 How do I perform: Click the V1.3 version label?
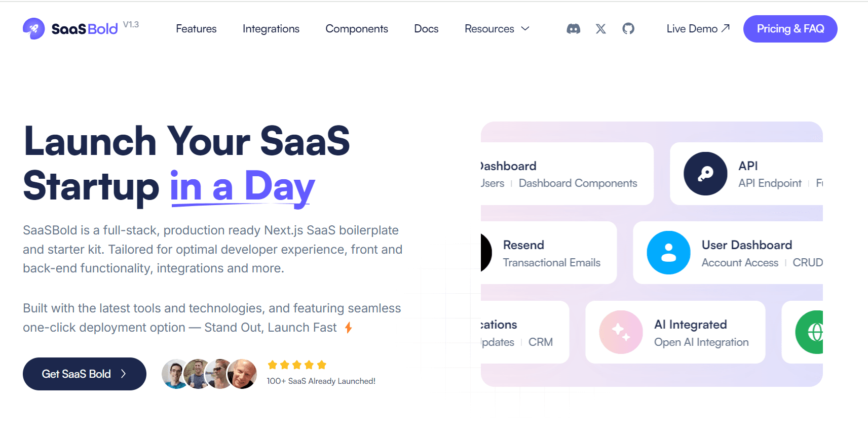[x=131, y=24]
